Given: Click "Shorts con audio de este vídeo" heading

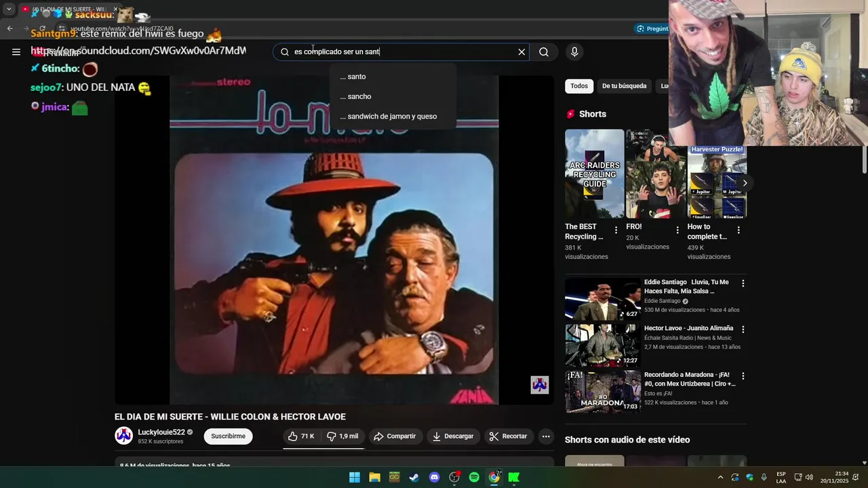Looking at the screenshot, I should point(627,440).
